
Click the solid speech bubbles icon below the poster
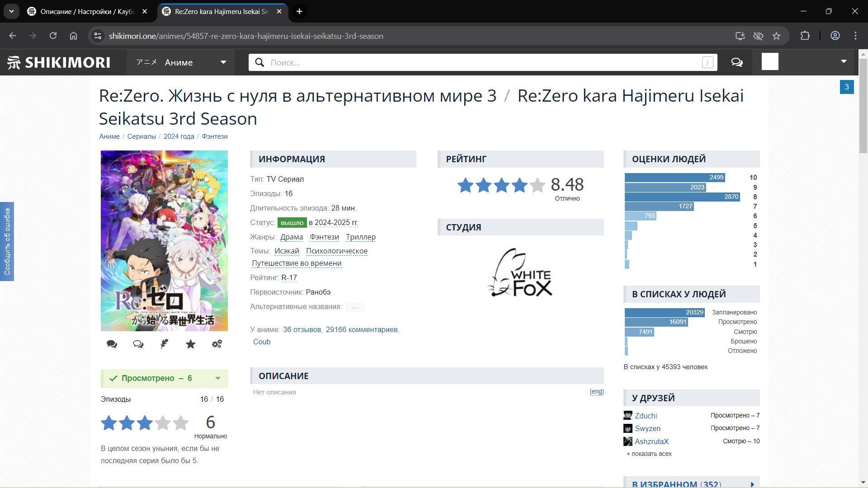[112, 344]
